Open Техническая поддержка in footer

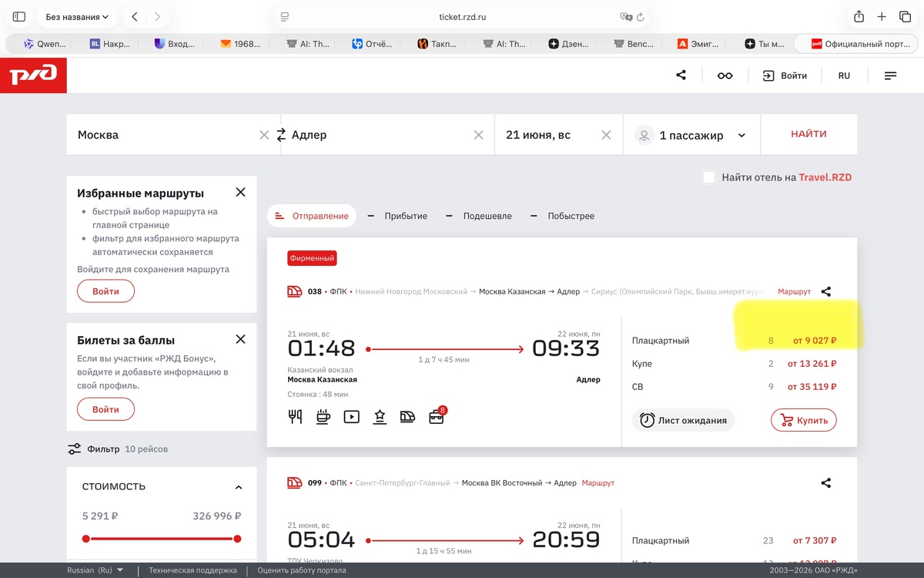pyautogui.click(x=192, y=570)
